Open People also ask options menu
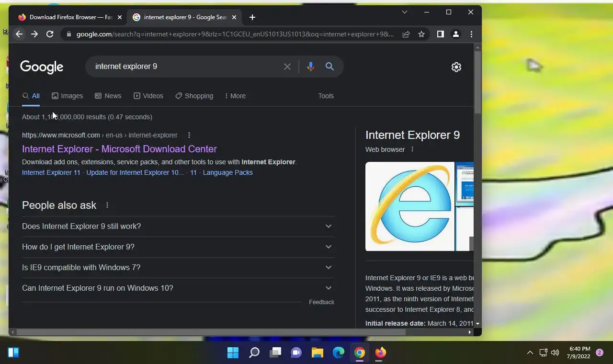 (107, 205)
